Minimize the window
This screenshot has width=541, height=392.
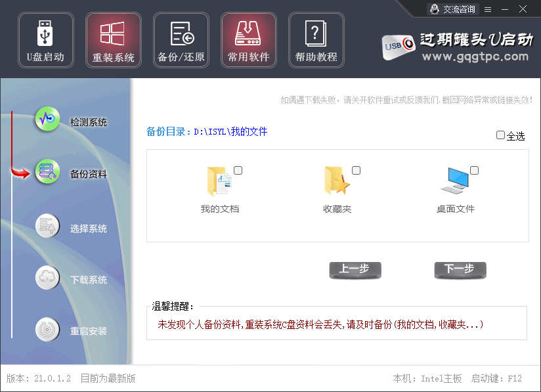pos(505,10)
